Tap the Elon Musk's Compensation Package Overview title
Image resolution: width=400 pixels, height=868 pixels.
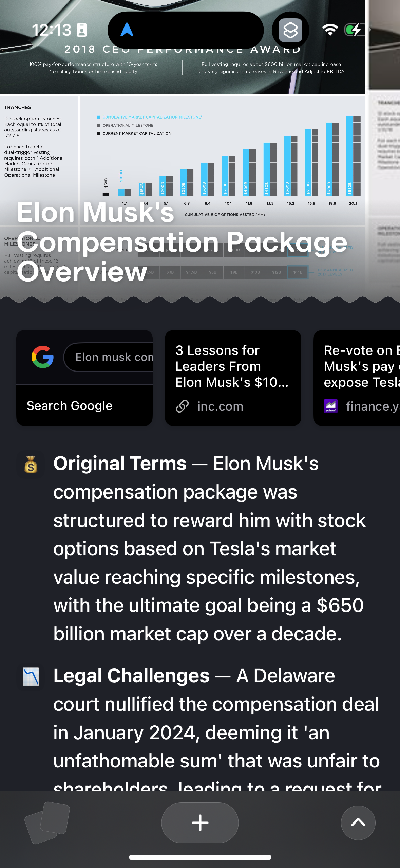(182, 242)
